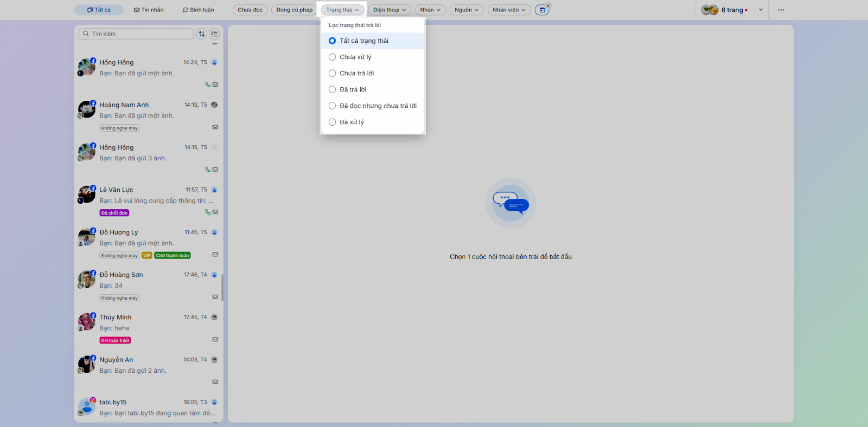Click the sort conversations icon
The height and width of the screenshot is (427, 868).
(x=202, y=34)
